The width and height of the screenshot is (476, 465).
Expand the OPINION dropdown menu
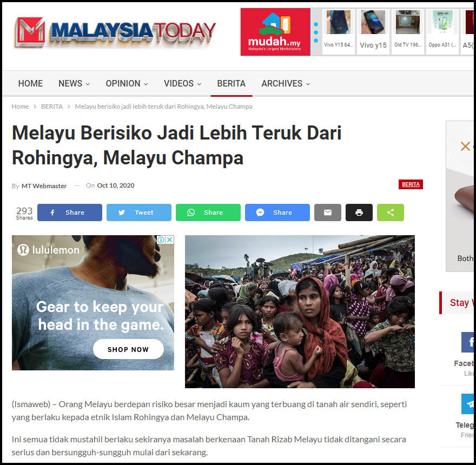[x=127, y=83]
